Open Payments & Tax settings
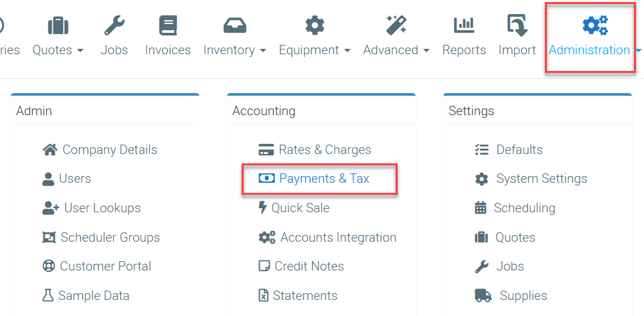This screenshot has height=316, width=644. point(324,179)
